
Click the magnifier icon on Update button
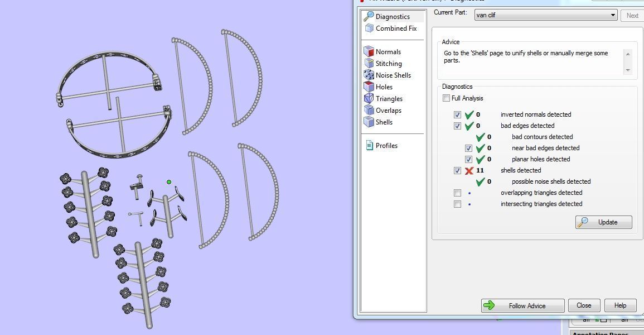[x=583, y=222]
